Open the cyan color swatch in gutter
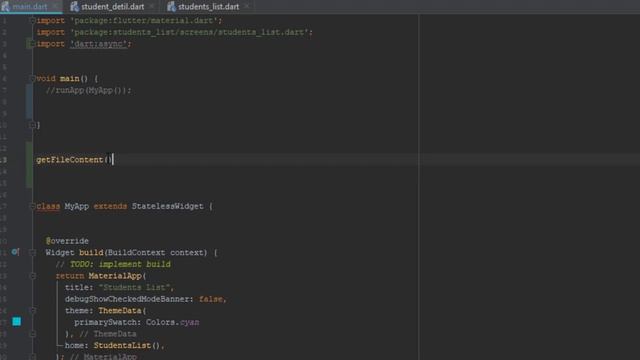 16,322
